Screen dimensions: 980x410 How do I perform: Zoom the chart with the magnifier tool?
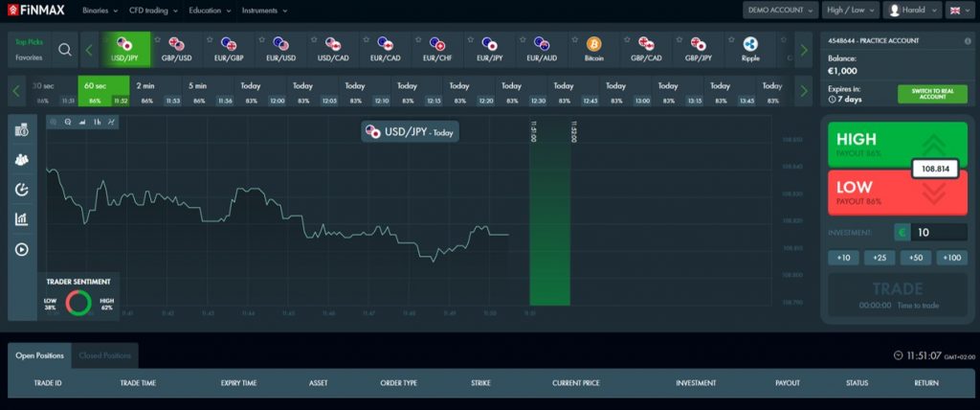pyautogui.click(x=68, y=123)
